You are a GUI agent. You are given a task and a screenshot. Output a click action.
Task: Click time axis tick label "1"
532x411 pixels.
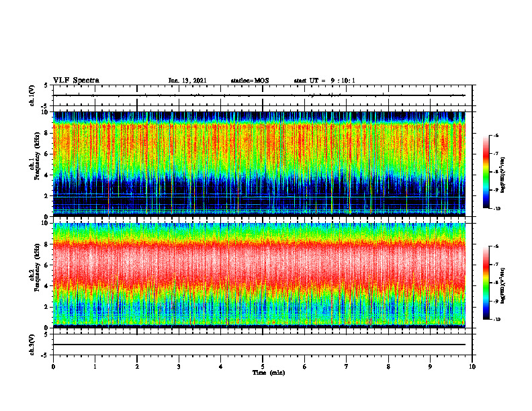pos(95,367)
